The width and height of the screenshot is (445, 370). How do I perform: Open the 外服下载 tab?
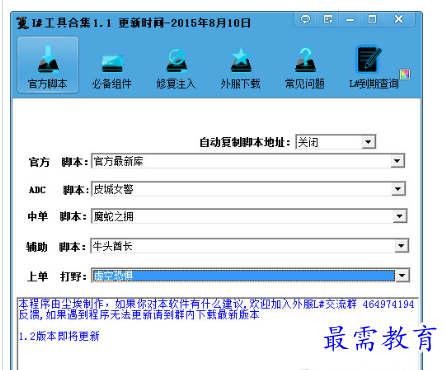coord(240,69)
